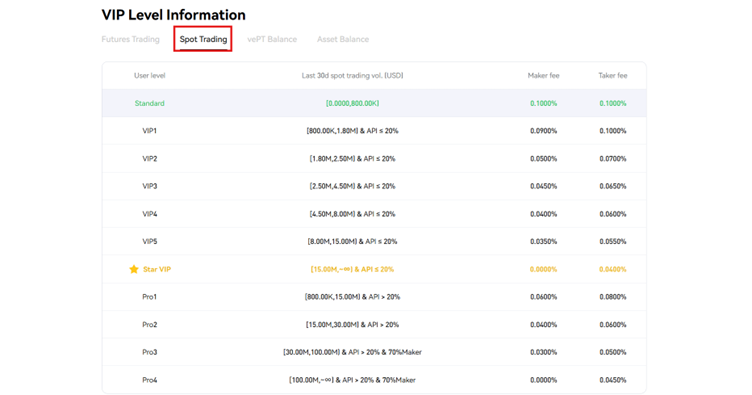This screenshot has height=395, width=752.
Task: Click the VIP4 volume range [4.50M,8.00M)
Action: coord(352,214)
